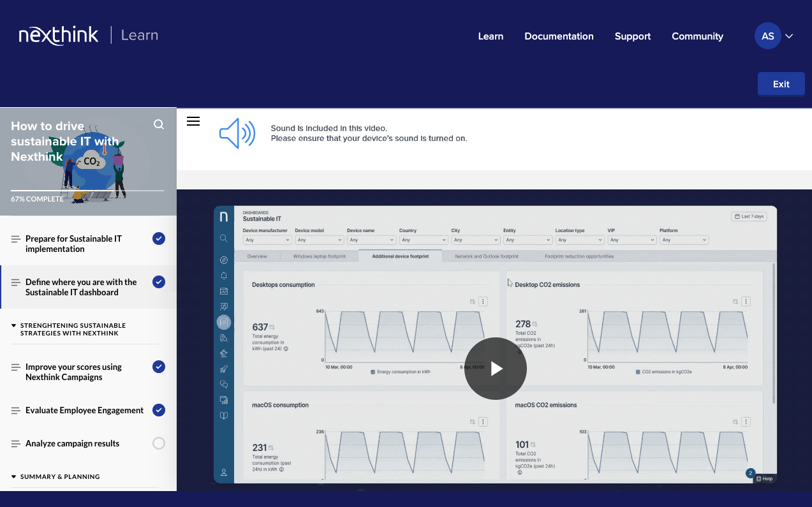
Task: Toggle the Analyze campaign results completion circle
Action: click(159, 443)
